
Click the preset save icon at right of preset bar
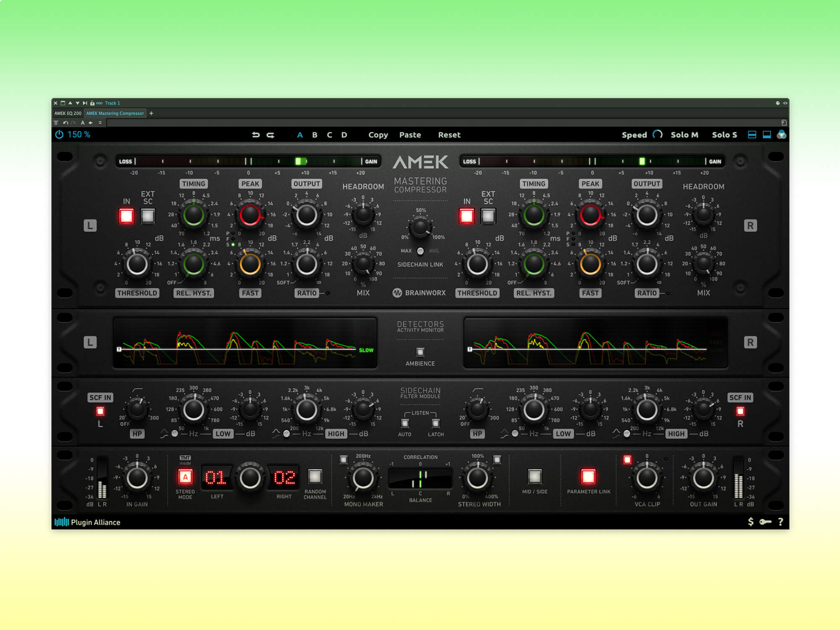click(x=784, y=123)
